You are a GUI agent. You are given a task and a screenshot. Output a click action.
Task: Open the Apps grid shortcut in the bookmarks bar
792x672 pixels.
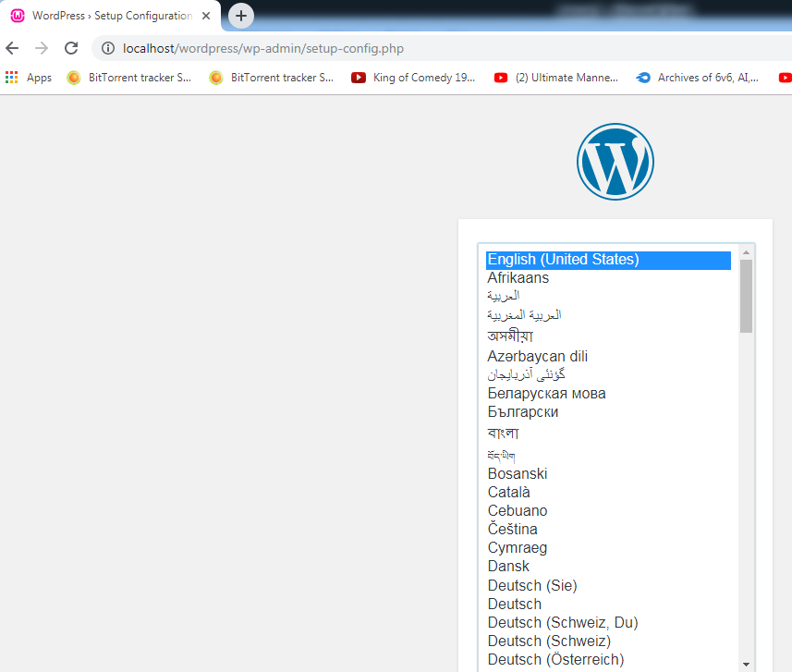click(29, 78)
